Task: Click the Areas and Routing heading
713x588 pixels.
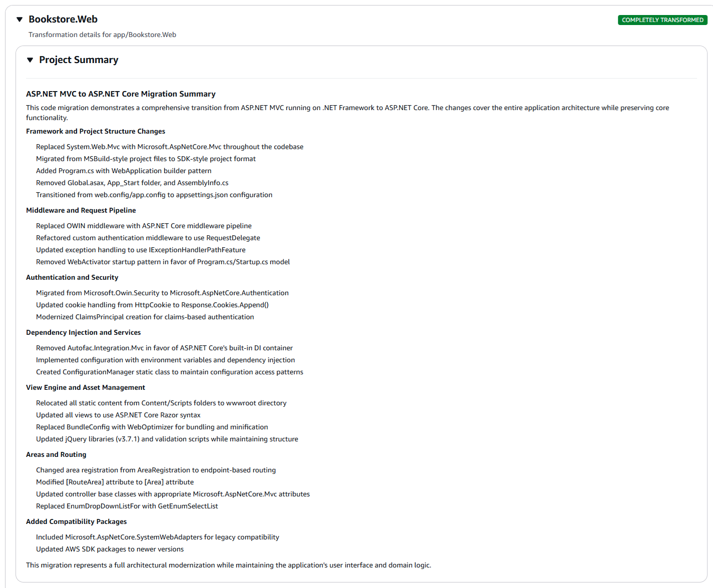Action: [x=56, y=454]
